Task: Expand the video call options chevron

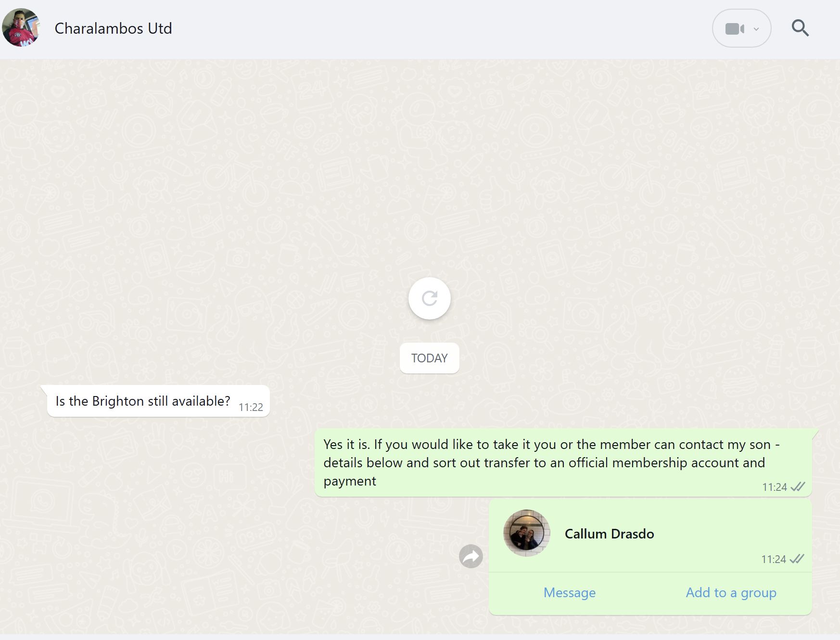Action: coord(756,29)
